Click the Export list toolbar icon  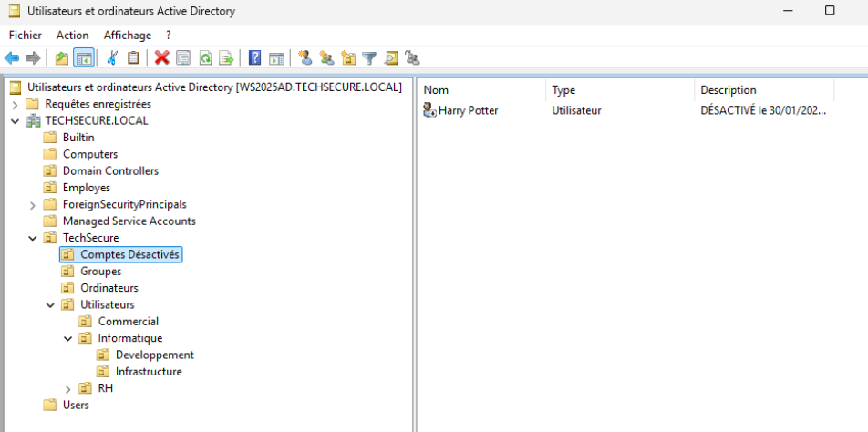click(x=226, y=58)
